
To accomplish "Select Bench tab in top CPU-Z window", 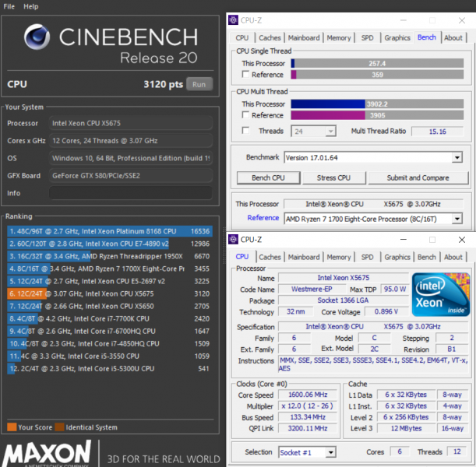I will point(427,37).
